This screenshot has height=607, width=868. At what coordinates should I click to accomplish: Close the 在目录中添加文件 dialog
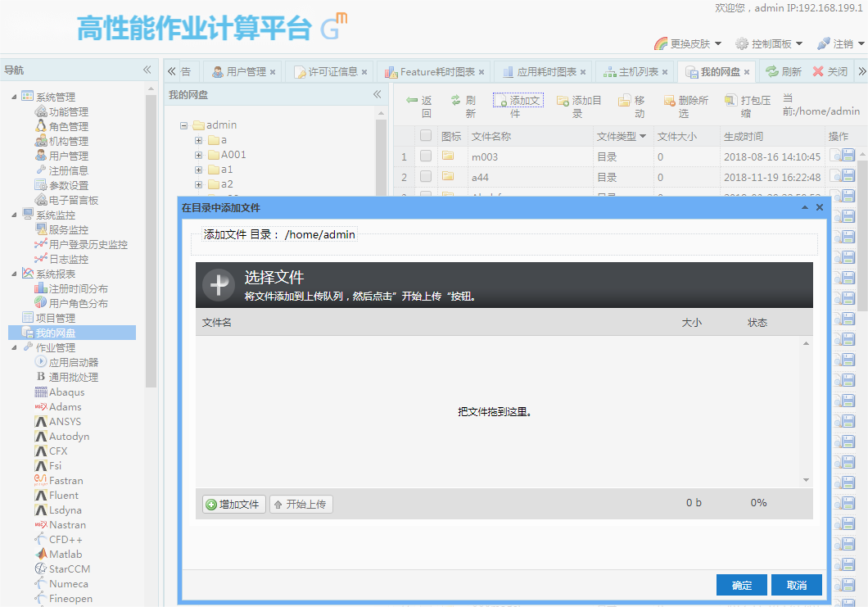pyautogui.click(x=820, y=207)
